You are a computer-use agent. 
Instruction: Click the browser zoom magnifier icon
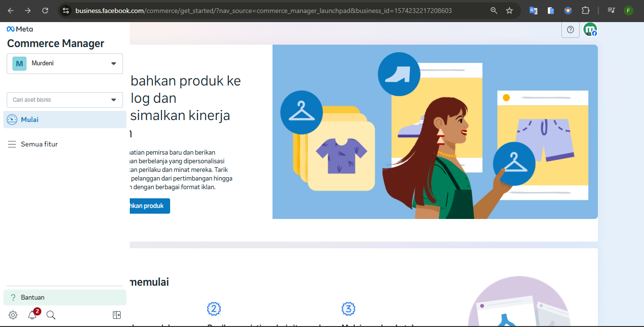494,11
